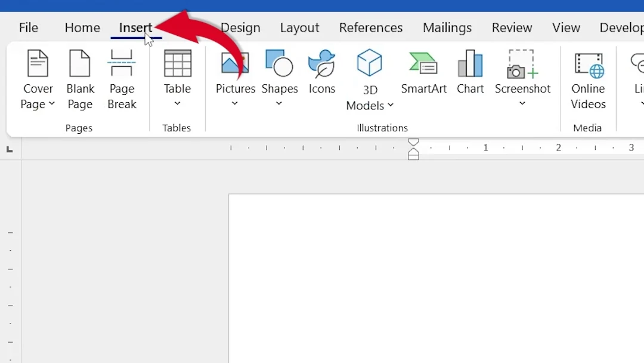
Task: Open the File tab
Action: (x=29, y=27)
